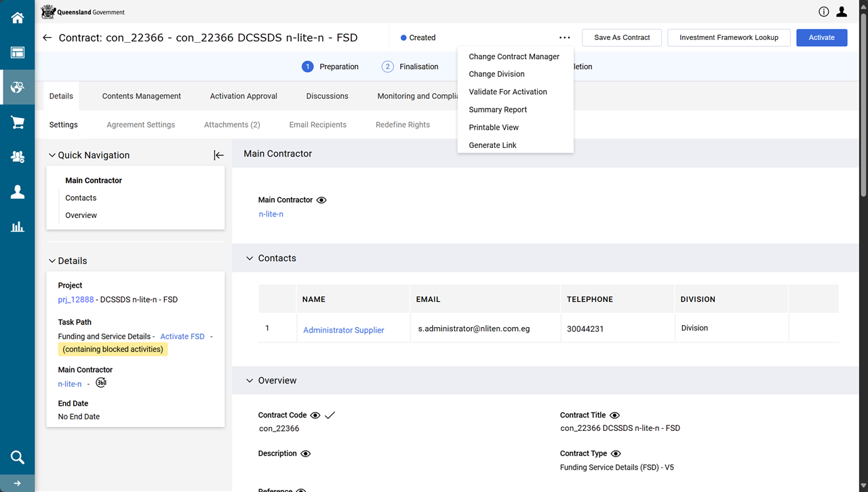Image resolution: width=868 pixels, height=492 pixels.
Task: Collapse the Contacts section
Action: (x=250, y=259)
